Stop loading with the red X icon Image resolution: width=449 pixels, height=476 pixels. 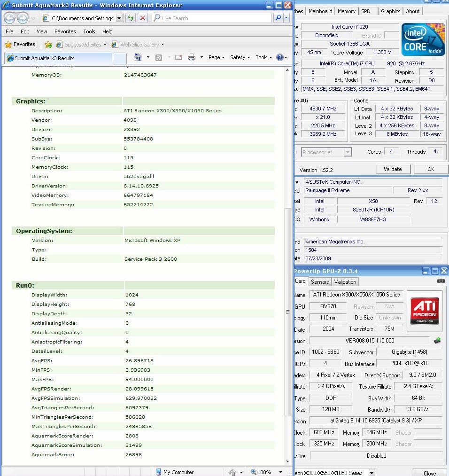point(143,18)
